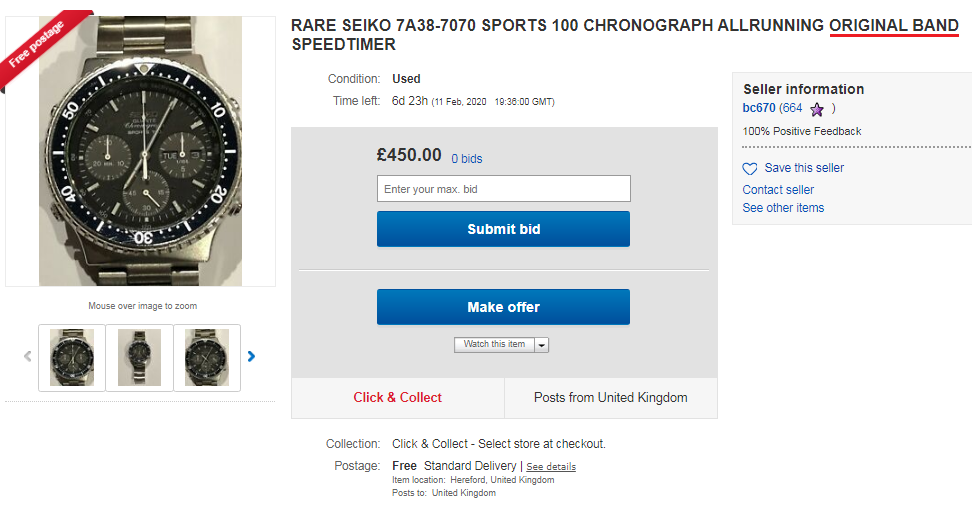
Task: Select the Click & Collect tab
Action: 397,398
